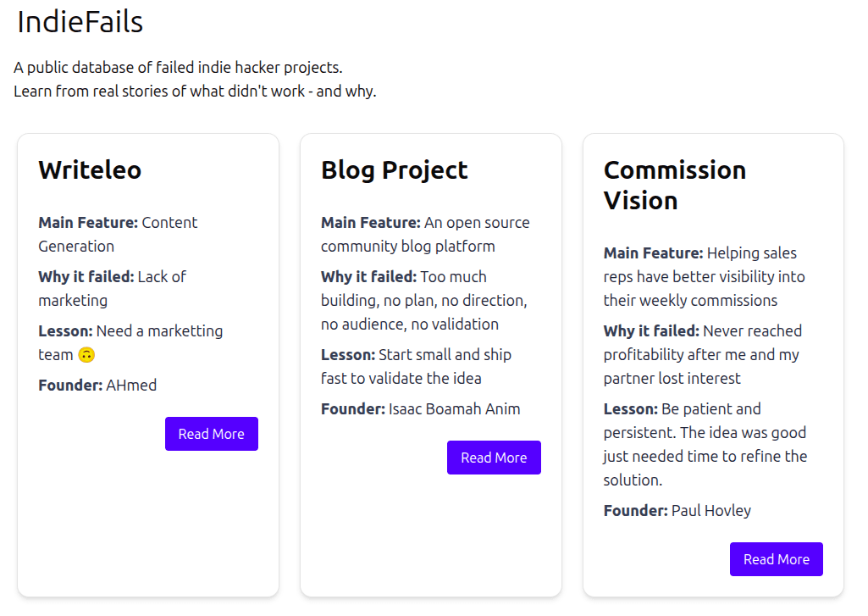
Task: Click Commission Vision's Lesson paragraph
Action: pyautogui.click(x=705, y=444)
